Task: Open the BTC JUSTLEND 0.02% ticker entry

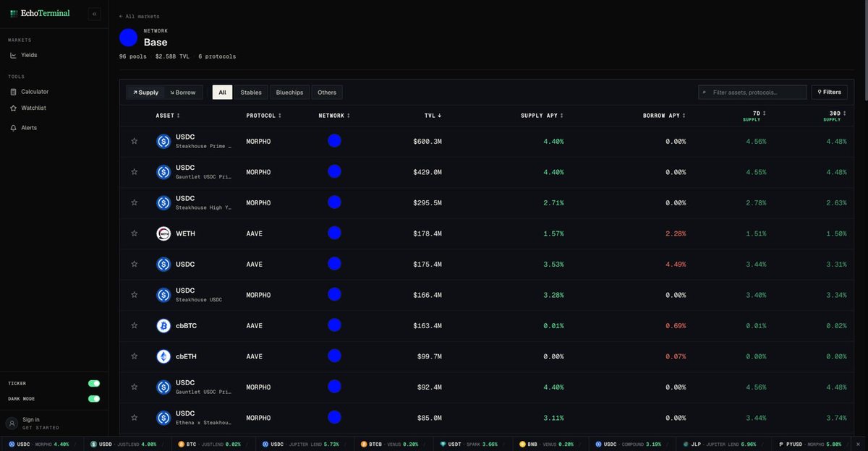Action: [x=210, y=444]
